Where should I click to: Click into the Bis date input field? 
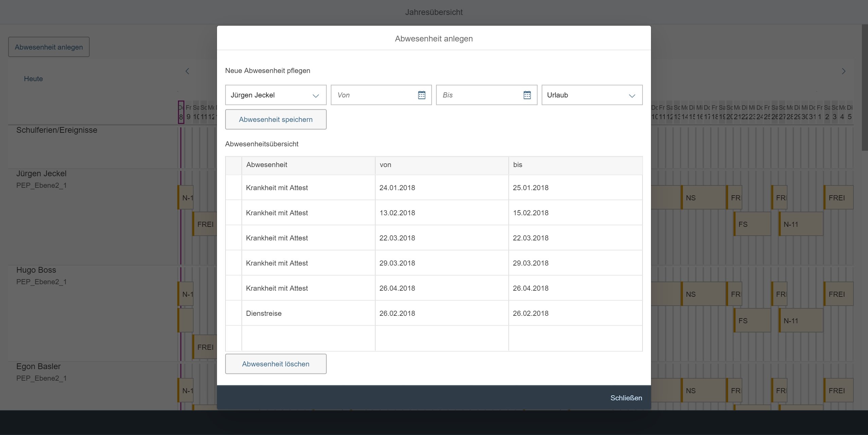tap(479, 95)
